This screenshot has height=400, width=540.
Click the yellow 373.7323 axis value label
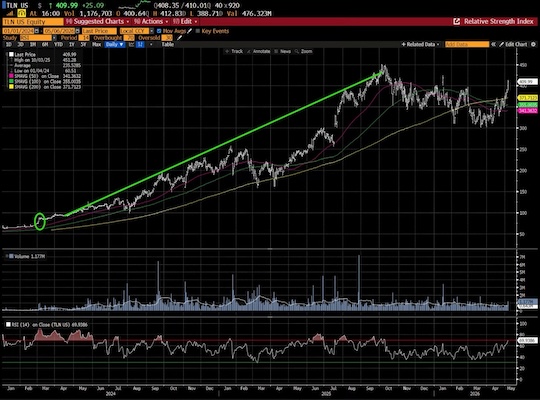click(x=528, y=98)
